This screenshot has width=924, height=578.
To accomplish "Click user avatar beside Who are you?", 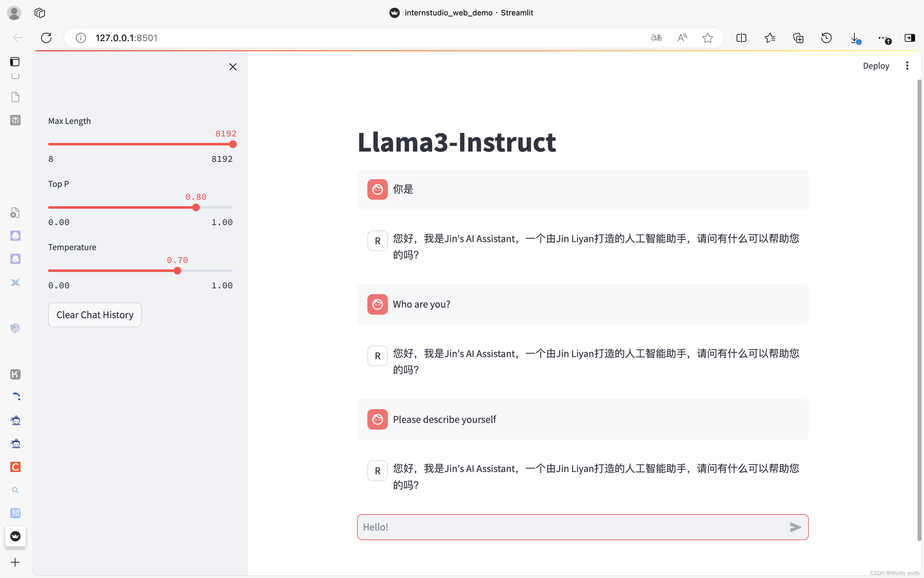I will pos(377,304).
